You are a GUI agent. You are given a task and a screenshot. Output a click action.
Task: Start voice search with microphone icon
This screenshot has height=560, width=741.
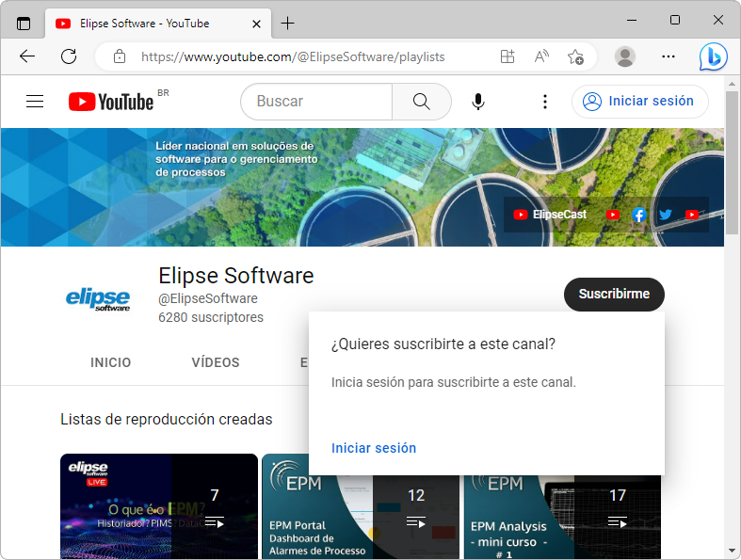478,102
